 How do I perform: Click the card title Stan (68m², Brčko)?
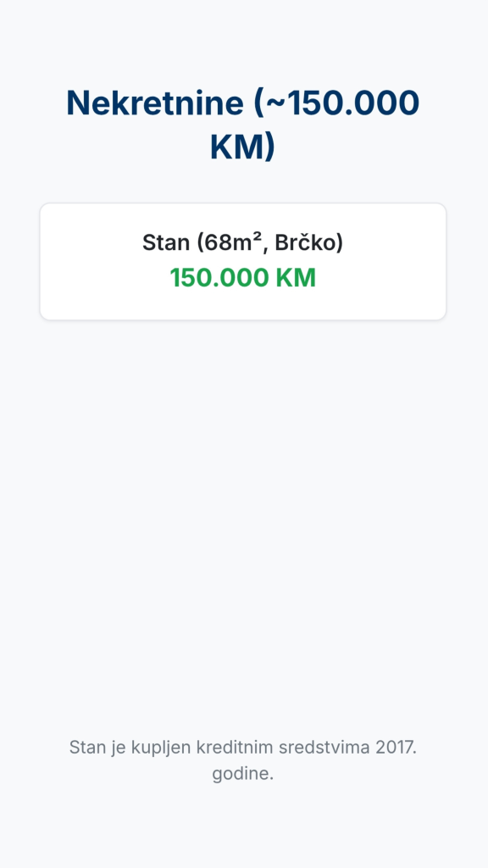243,242
